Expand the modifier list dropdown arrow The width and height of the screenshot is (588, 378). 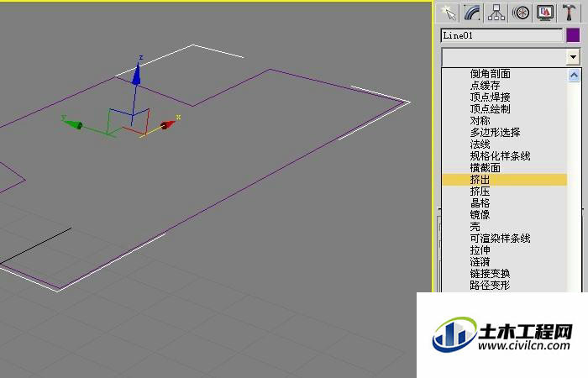573,57
